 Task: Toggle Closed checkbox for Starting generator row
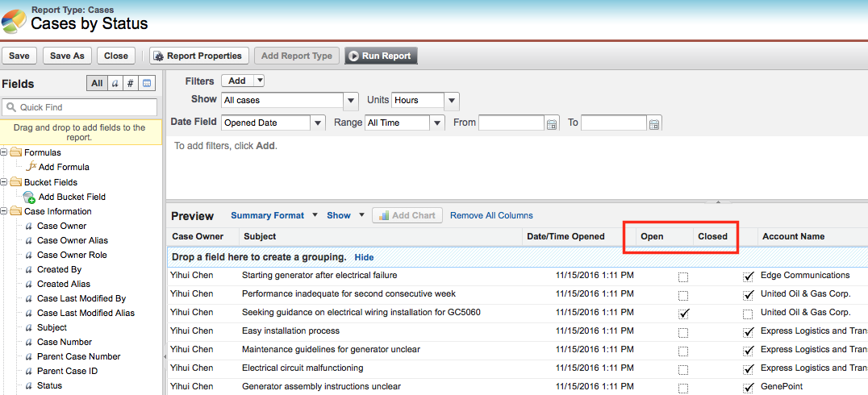pyautogui.click(x=749, y=276)
